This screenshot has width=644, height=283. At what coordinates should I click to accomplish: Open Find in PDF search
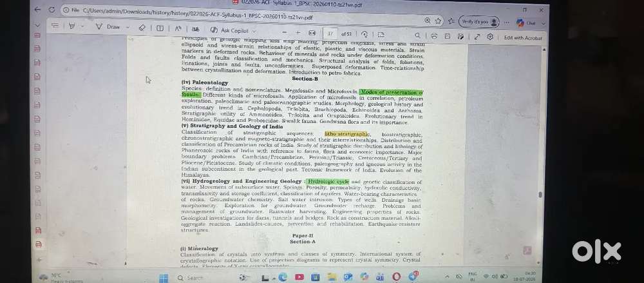417,35
